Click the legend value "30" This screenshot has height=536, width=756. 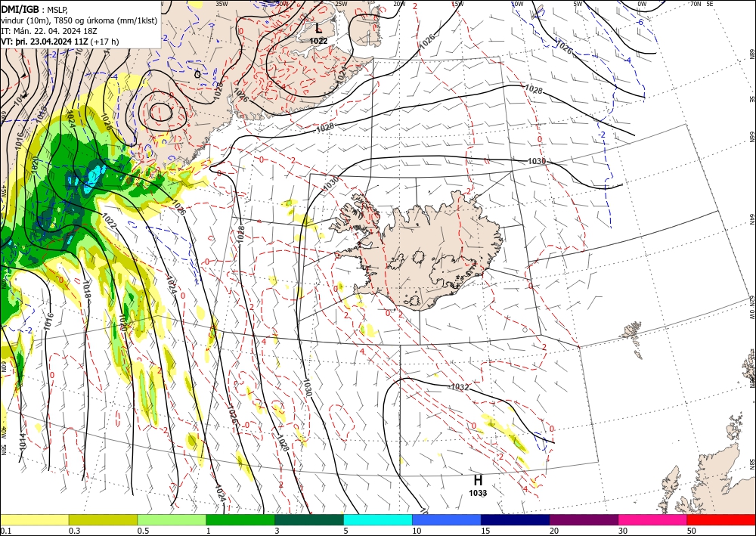pos(623,531)
